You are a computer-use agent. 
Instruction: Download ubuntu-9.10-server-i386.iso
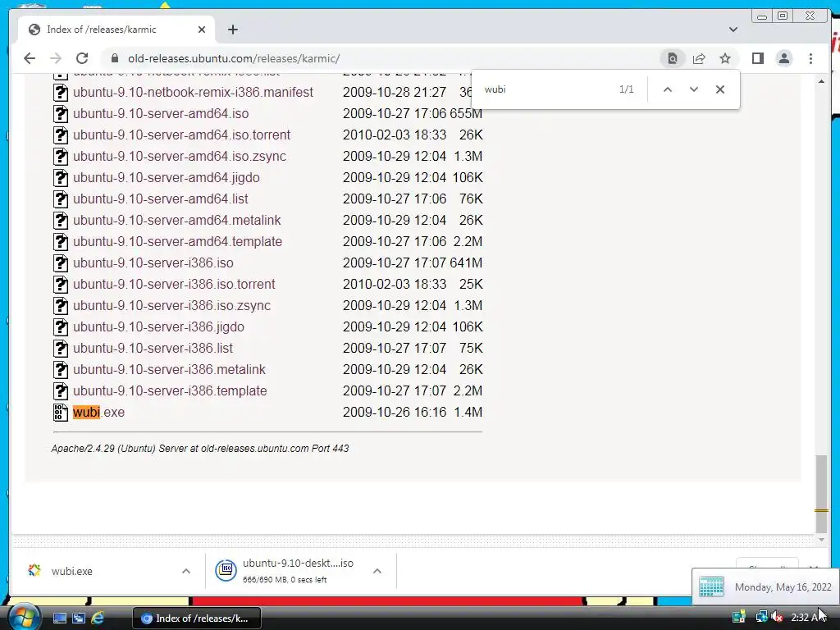(x=153, y=263)
